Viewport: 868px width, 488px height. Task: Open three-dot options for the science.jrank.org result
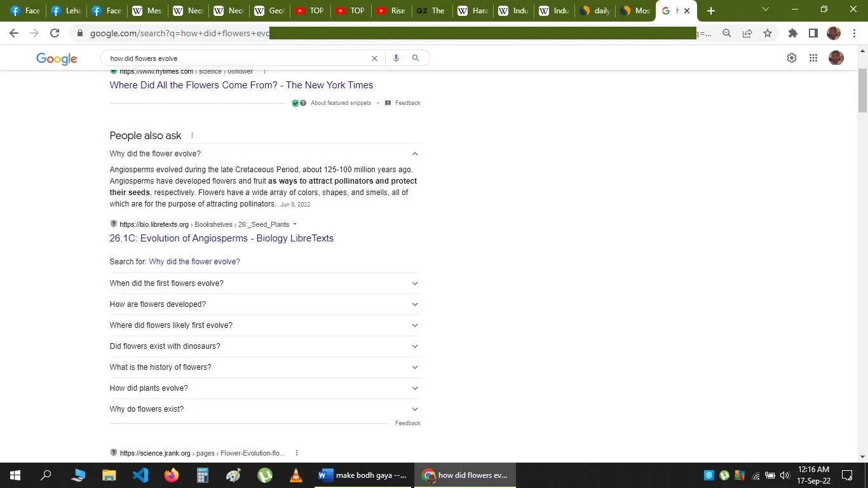click(x=296, y=453)
